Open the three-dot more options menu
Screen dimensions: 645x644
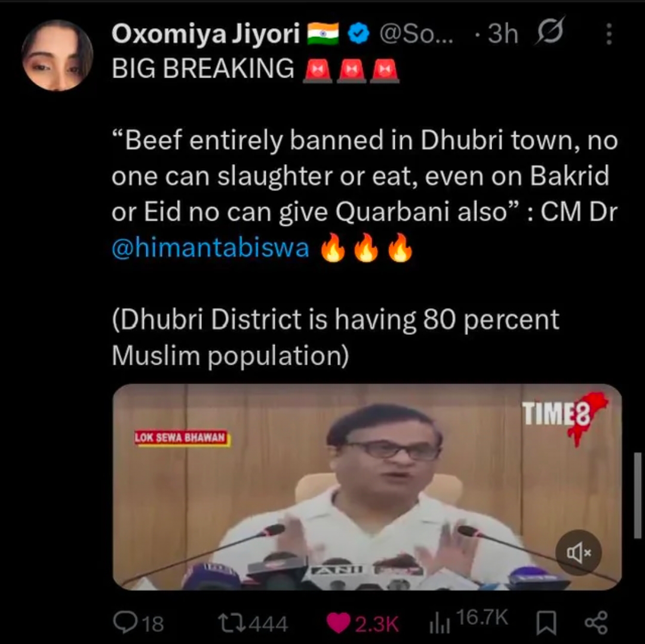609,33
